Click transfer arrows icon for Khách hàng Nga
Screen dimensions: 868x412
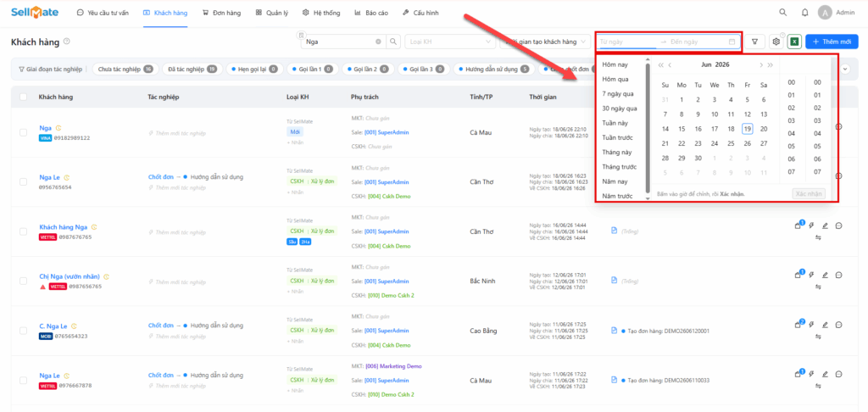pyautogui.click(x=818, y=237)
